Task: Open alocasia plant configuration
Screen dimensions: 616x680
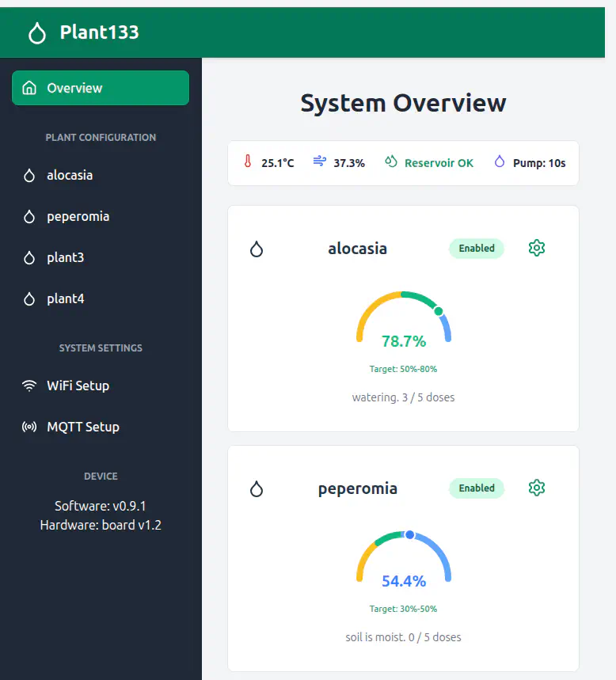Action: [70, 175]
